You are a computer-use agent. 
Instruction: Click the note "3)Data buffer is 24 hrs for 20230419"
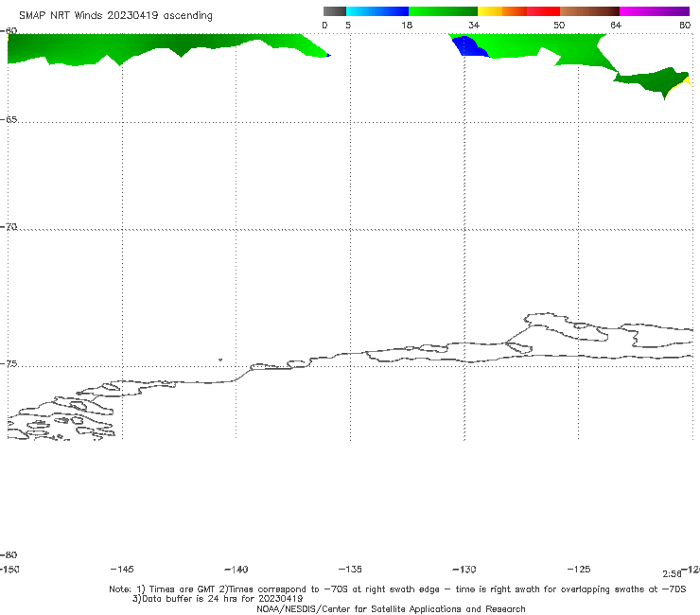pos(218,599)
